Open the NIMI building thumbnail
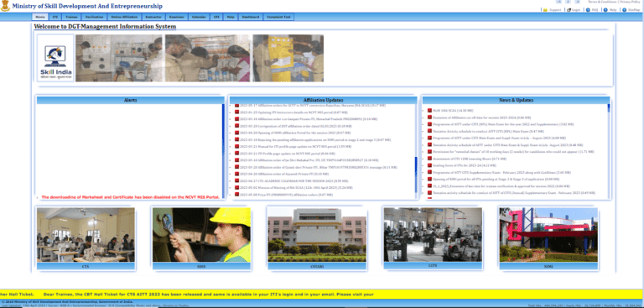 (x=548, y=235)
